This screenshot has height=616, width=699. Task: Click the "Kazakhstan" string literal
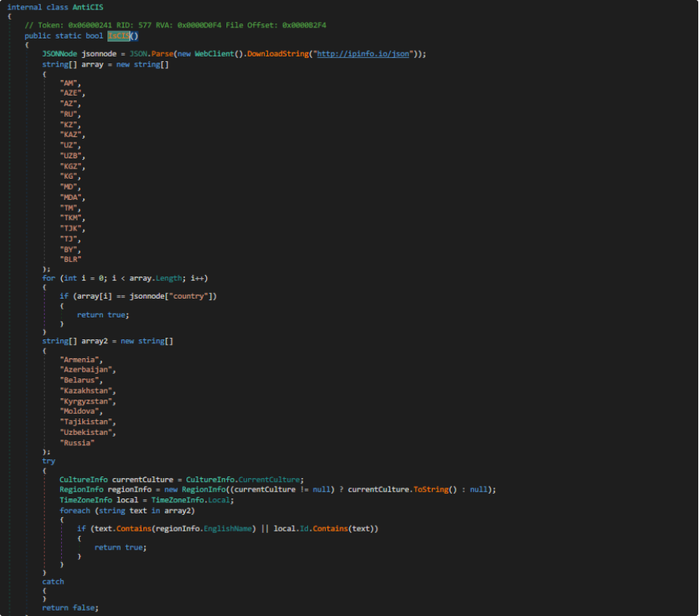click(88, 390)
